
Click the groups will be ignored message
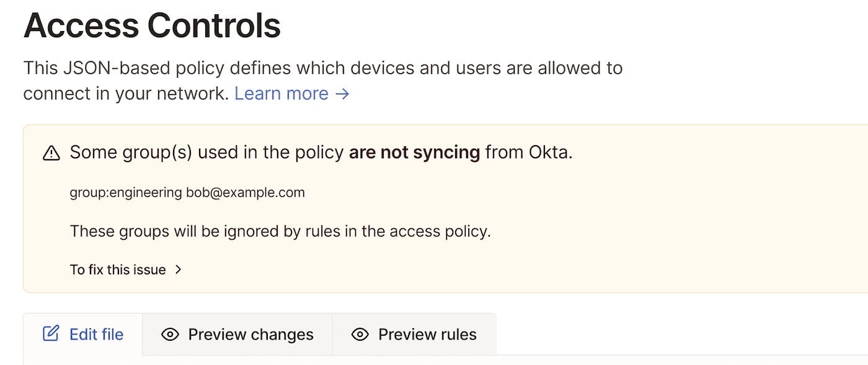[x=280, y=232]
